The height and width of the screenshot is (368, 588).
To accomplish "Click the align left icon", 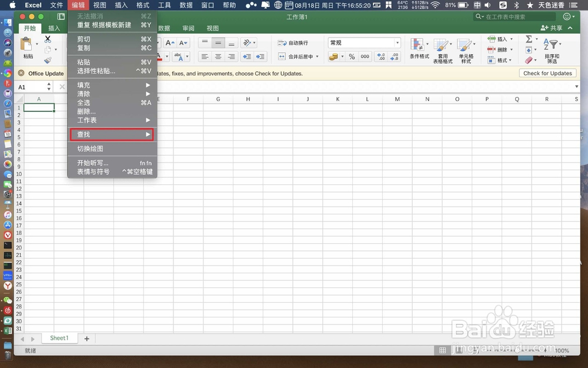I will coord(205,57).
